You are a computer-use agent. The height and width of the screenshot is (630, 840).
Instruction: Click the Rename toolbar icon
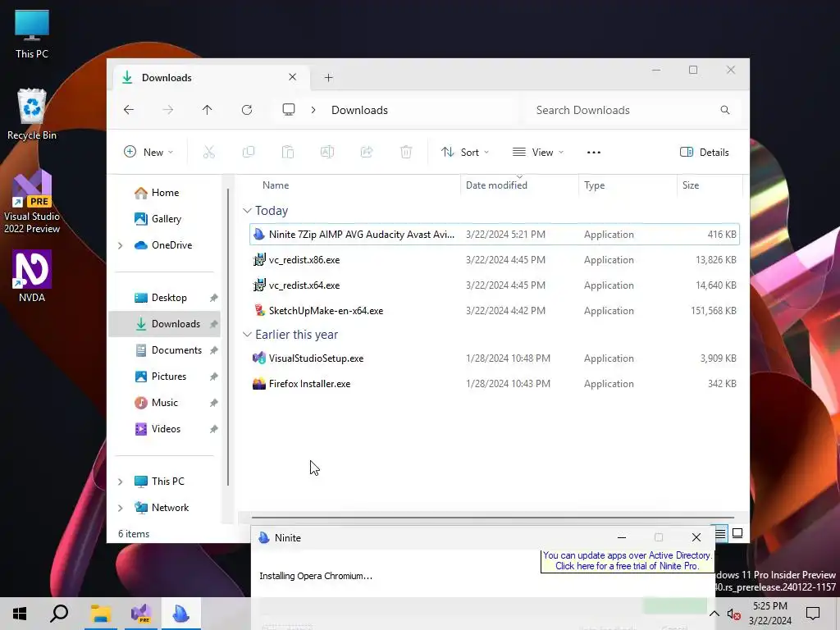pyautogui.click(x=327, y=152)
